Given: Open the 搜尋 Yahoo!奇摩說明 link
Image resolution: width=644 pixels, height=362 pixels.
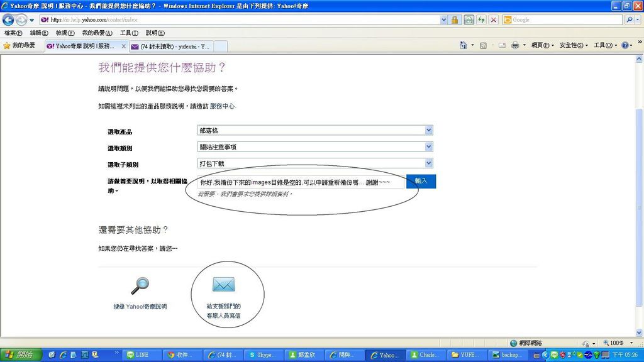Looking at the screenshot, I should 140,307.
